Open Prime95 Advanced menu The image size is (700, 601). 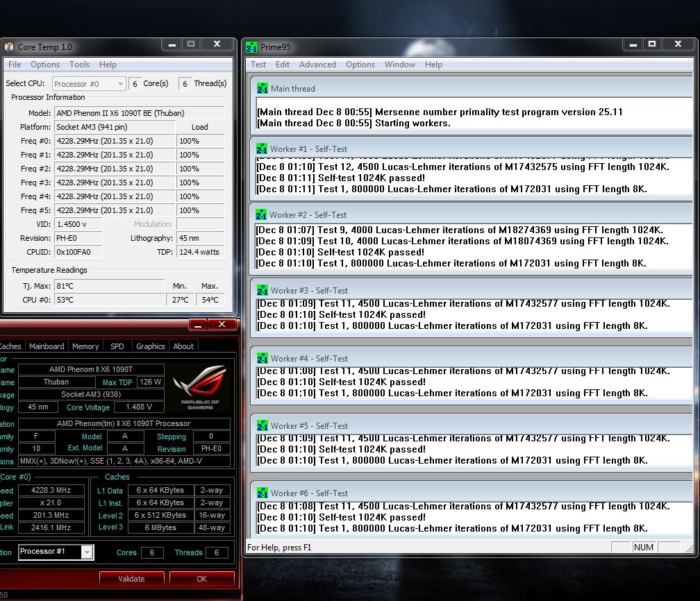point(317,65)
